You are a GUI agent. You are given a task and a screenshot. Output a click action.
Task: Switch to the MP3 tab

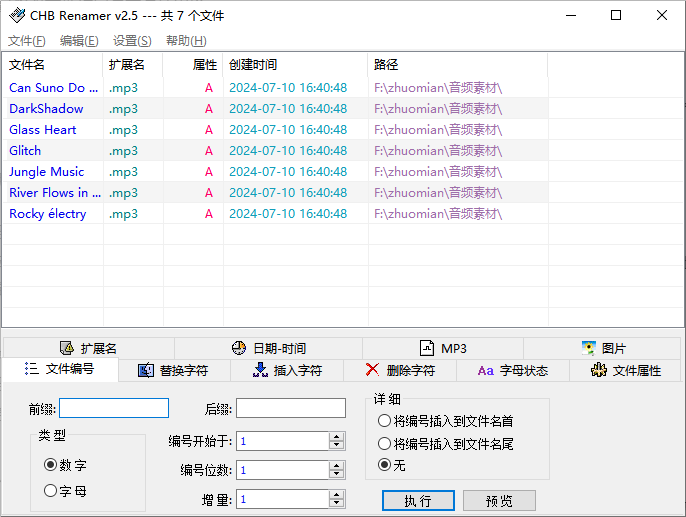click(x=443, y=348)
